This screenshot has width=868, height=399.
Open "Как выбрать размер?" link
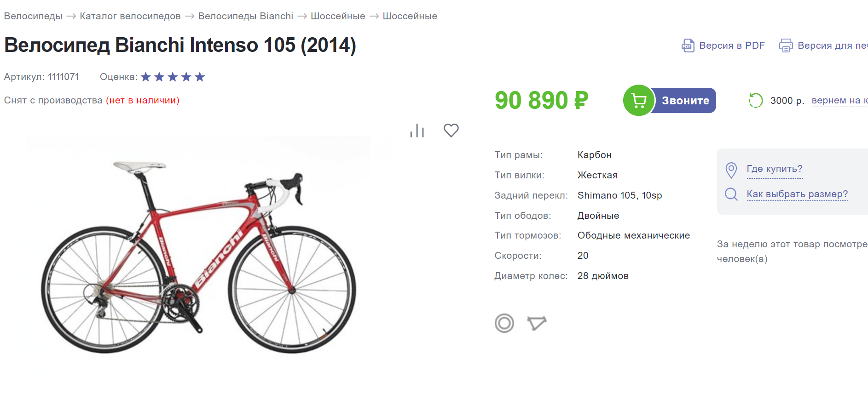[797, 194]
